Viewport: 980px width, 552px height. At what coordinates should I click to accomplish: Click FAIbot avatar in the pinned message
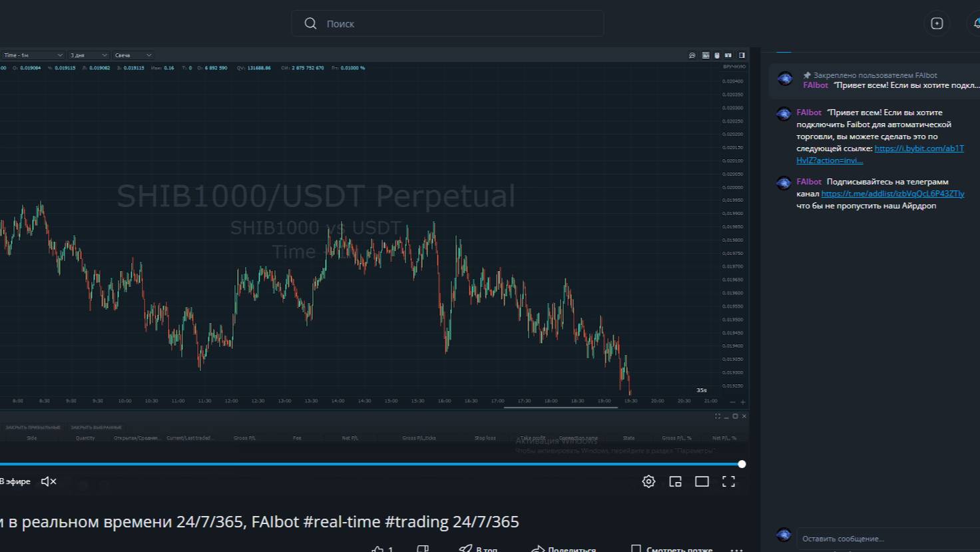(x=785, y=79)
